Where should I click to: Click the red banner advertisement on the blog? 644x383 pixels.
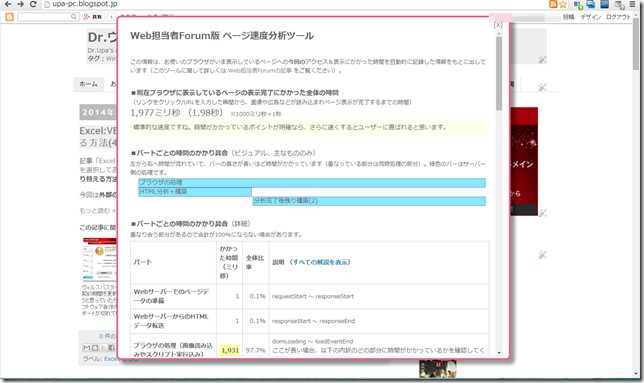click(x=524, y=161)
